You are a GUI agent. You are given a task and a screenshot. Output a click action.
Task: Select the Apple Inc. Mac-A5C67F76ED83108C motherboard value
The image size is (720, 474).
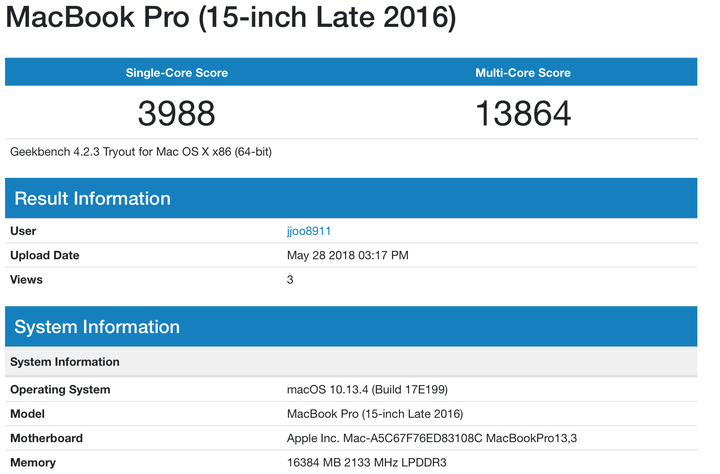pos(432,438)
